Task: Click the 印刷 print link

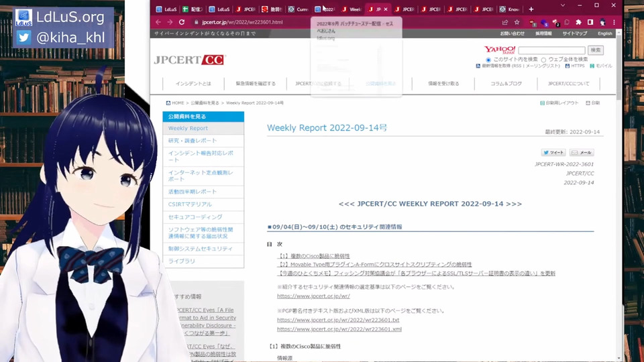Action: click(x=592, y=103)
